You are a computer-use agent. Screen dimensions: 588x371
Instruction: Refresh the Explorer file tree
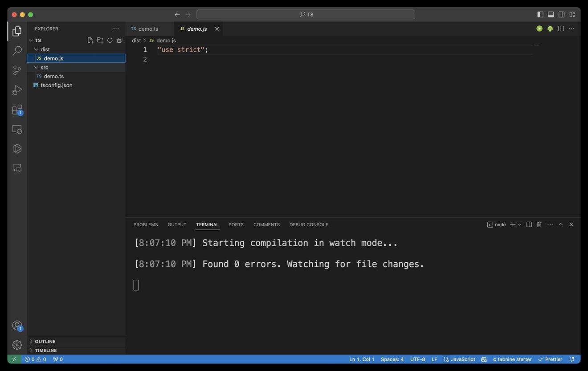[x=110, y=41]
